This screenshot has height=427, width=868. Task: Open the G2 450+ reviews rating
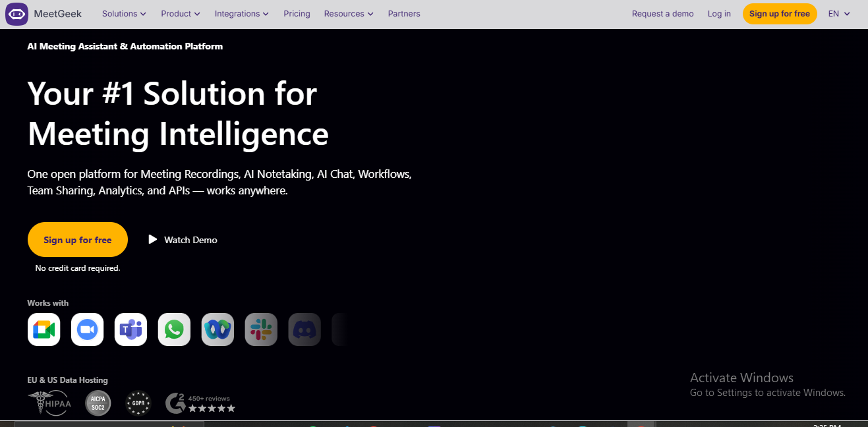200,403
